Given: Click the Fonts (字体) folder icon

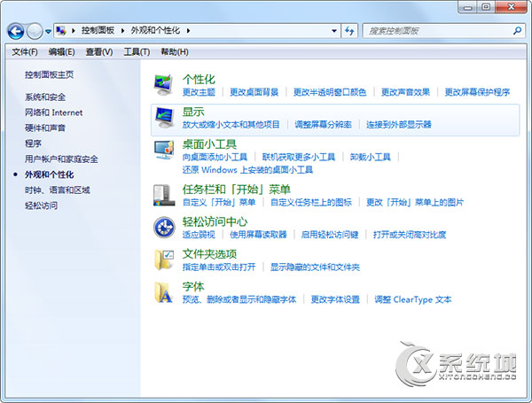Looking at the screenshot, I should (164, 292).
